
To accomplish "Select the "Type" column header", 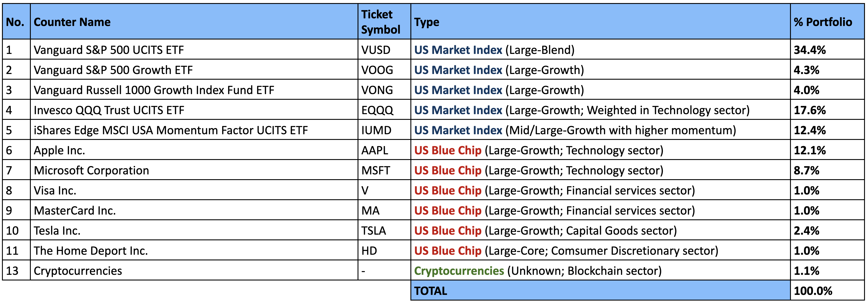I will 427,22.
